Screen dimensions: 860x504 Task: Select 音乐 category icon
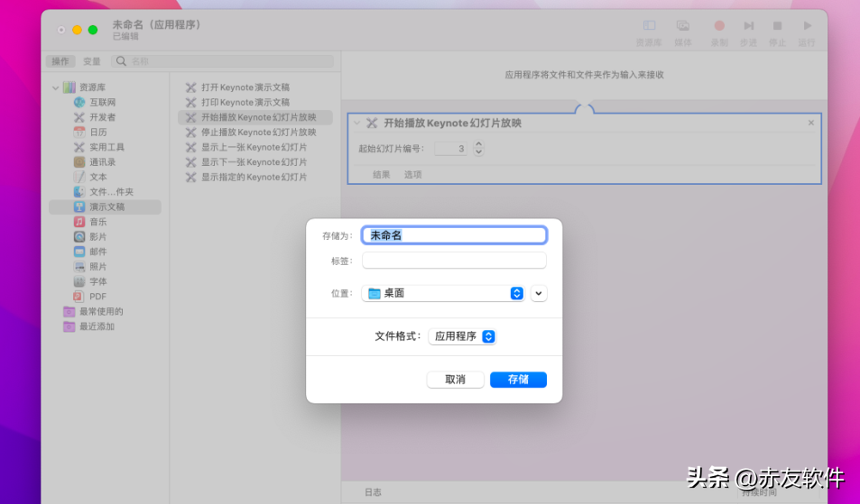tap(79, 222)
